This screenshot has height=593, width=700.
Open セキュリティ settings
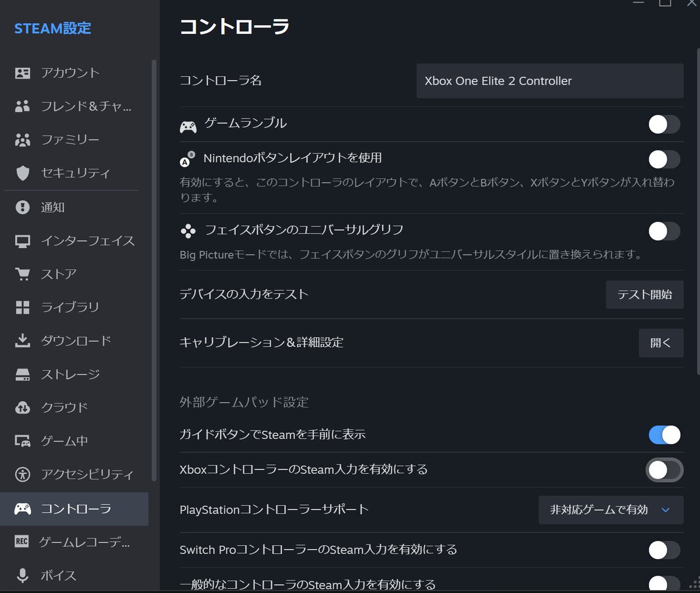click(74, 173)
